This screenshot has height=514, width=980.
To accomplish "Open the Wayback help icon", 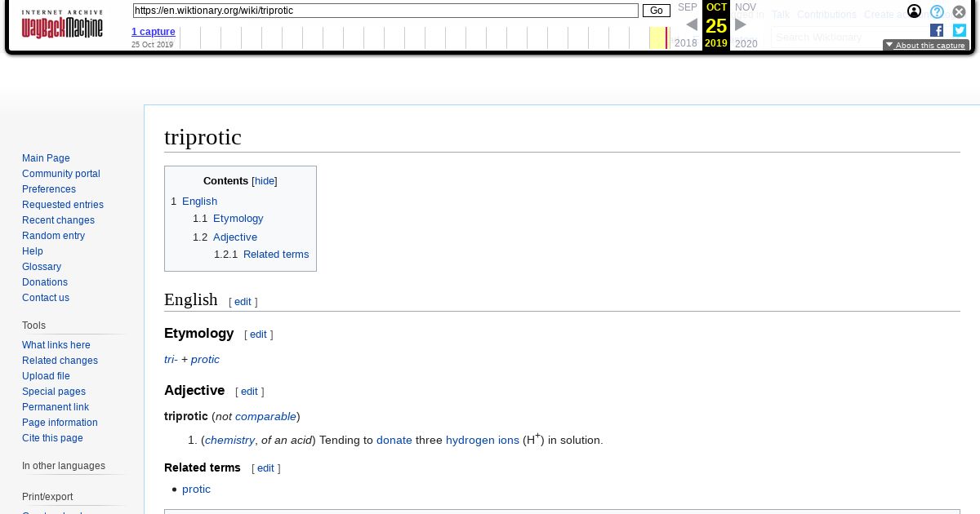I will [937, 11].
